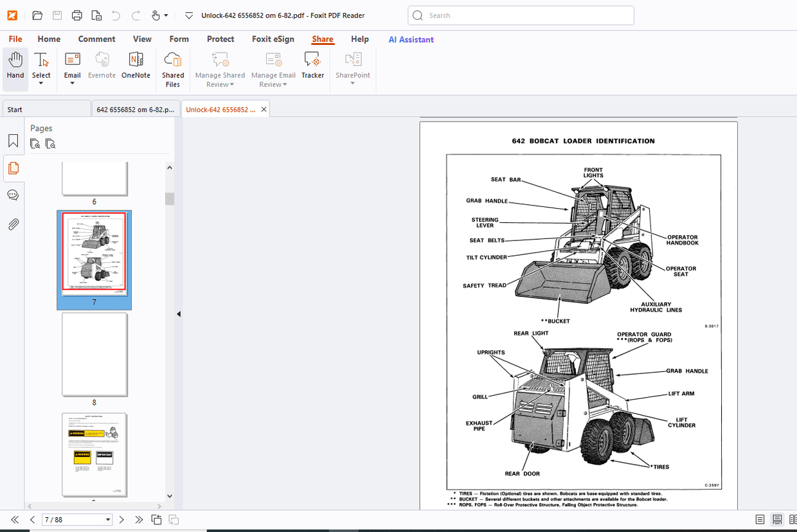Click the Print icon in quick access toolbar
This screenshot has width=797, height=532.
77,15
